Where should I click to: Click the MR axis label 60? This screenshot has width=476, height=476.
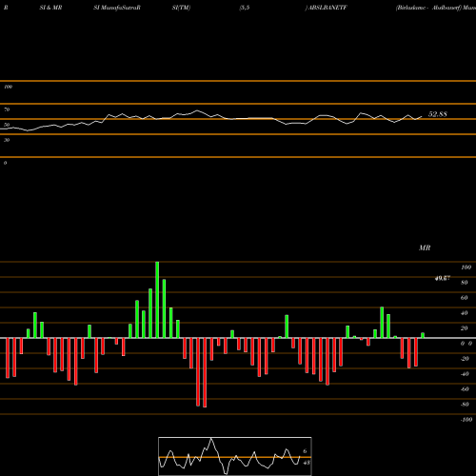pyautogui.click(x=465, y=298)
